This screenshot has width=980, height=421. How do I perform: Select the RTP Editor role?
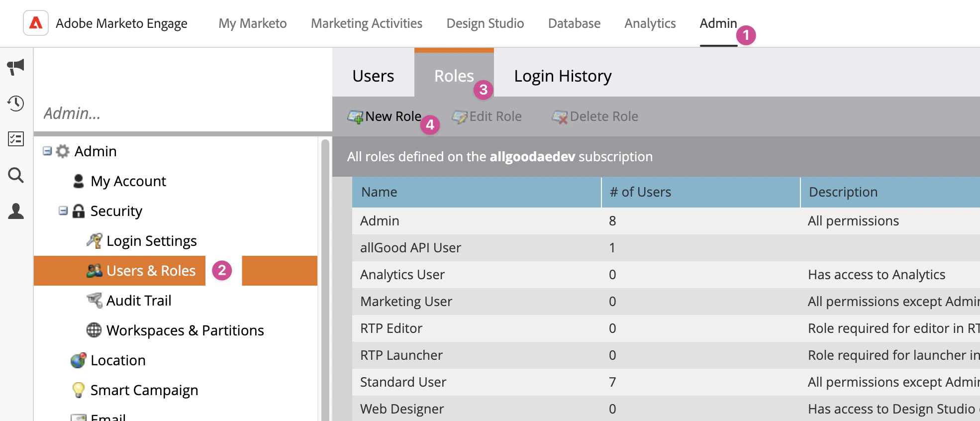[666, 328]
